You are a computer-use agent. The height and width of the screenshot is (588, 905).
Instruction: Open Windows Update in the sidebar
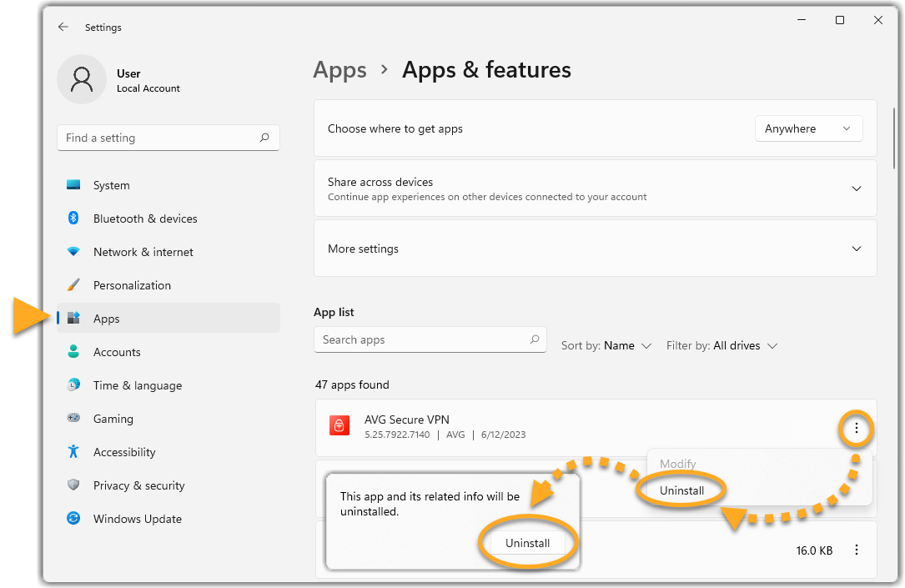pos(137,519)
